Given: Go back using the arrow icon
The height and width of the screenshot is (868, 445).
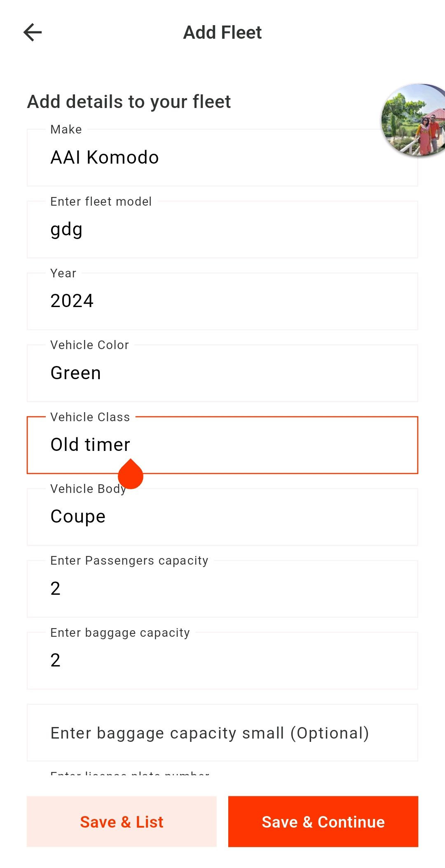Looking at the screenshot, I should tap(33, 33).
